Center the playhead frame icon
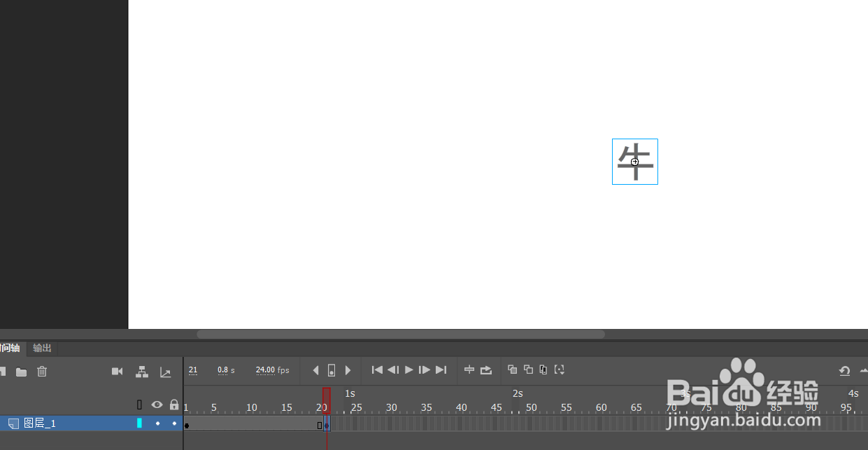The image size is (868, 450). pyautogui.click(x=469, y=370)
